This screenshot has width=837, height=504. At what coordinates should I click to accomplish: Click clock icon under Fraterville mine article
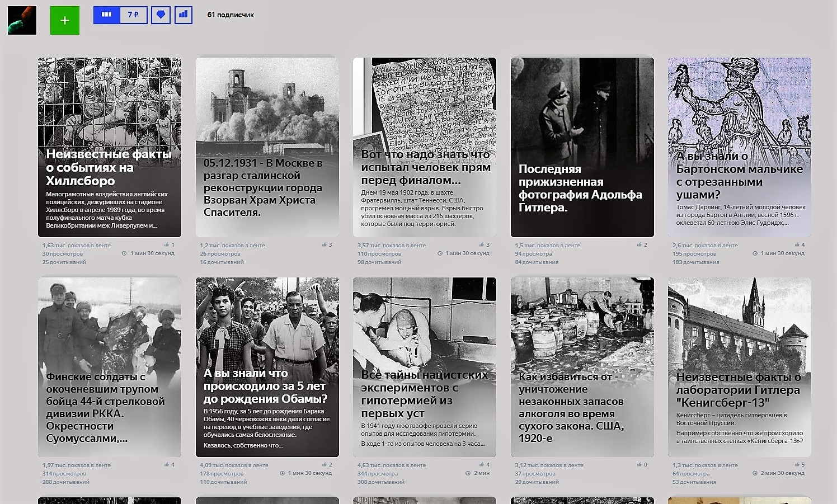click(x=440, y=253)
